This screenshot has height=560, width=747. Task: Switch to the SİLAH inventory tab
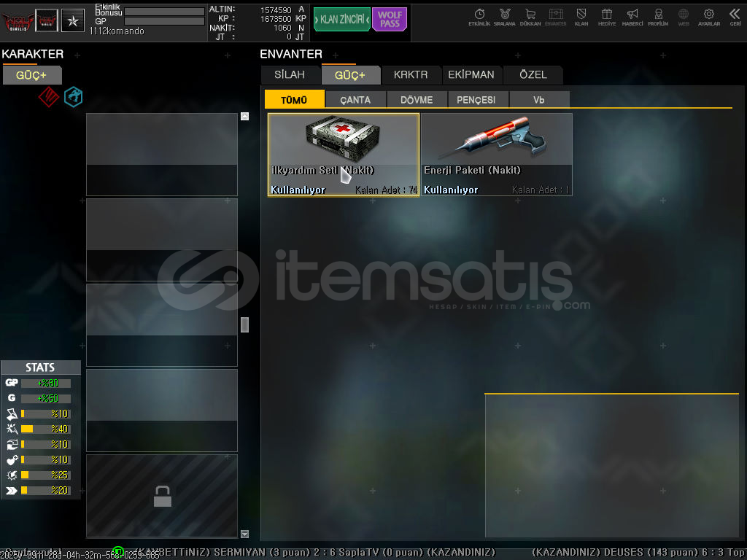[x=290, y=75]
